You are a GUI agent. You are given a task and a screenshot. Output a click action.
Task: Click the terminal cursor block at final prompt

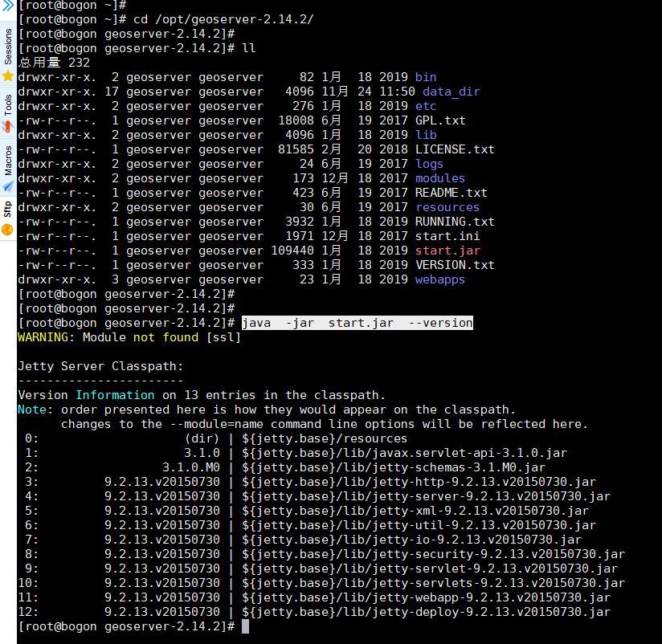pos(245,626)
